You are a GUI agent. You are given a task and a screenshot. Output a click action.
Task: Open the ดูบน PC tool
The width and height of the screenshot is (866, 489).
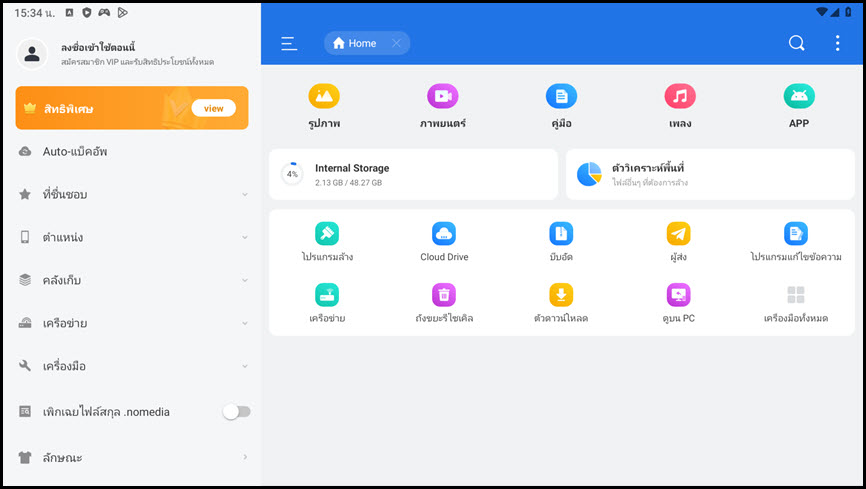(678, 303)
